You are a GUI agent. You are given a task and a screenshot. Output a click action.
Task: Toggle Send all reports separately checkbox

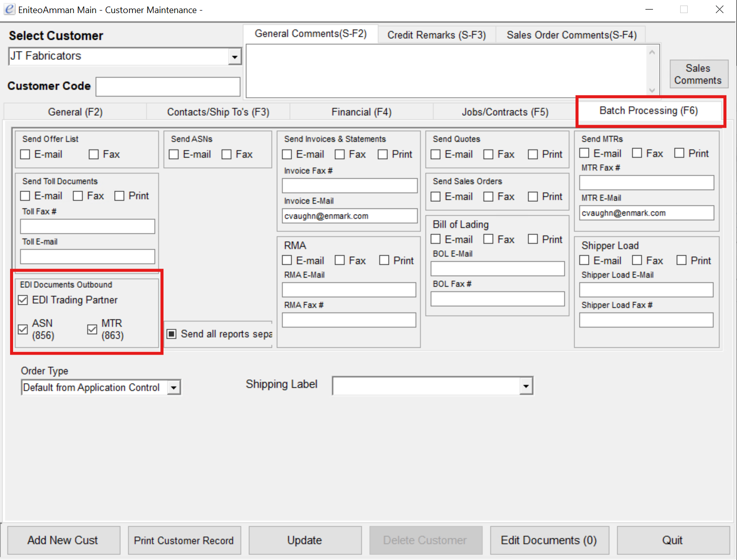[172, 334]
